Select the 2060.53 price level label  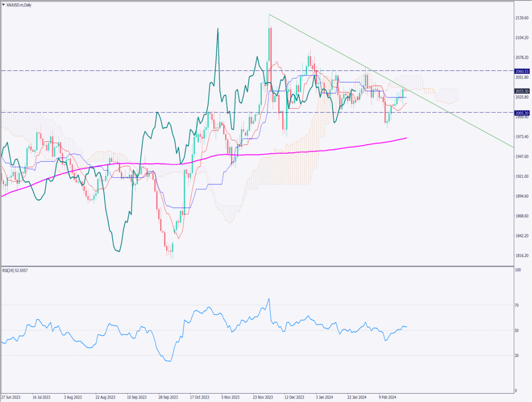(522, 71)
